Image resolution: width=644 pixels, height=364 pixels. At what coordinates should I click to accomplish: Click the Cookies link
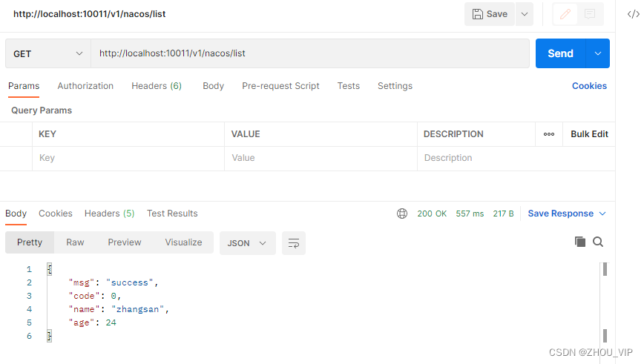pos(589,86)
